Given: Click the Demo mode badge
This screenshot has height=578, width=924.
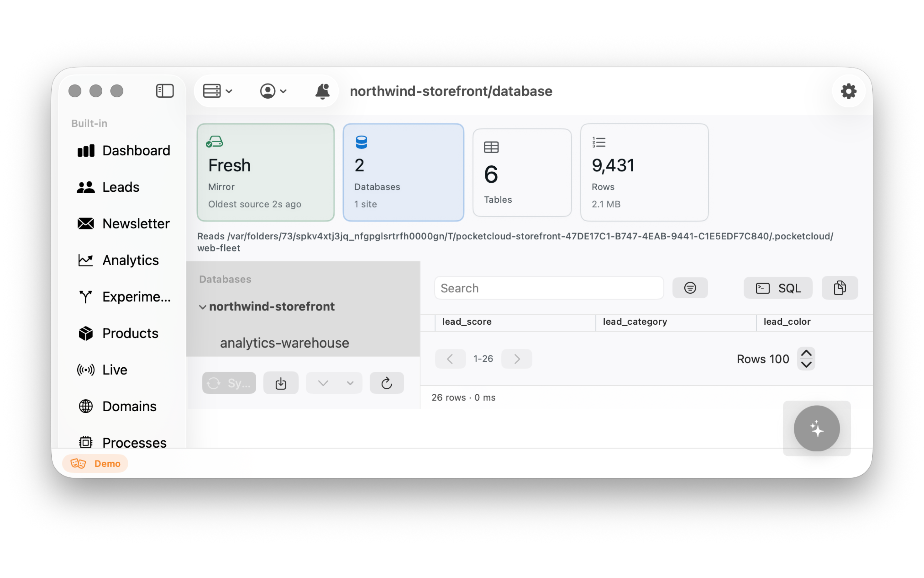Looking at the screenshot, I should [x=96, y=463].
